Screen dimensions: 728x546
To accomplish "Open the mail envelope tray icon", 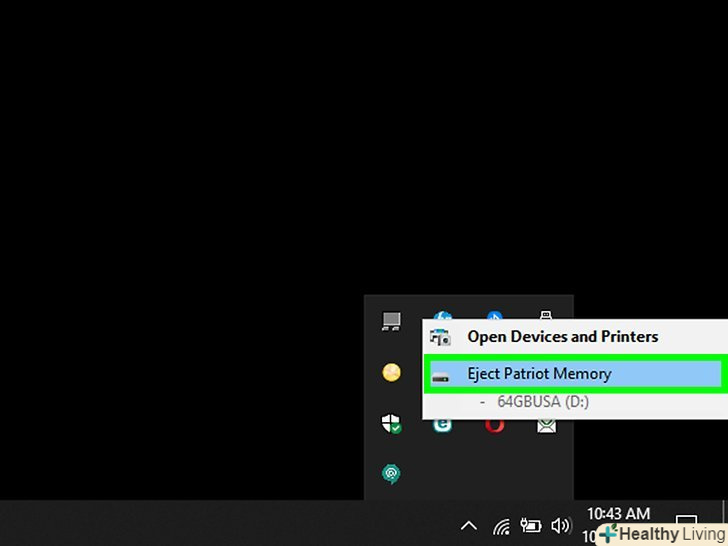I will [x=546, y=425].
